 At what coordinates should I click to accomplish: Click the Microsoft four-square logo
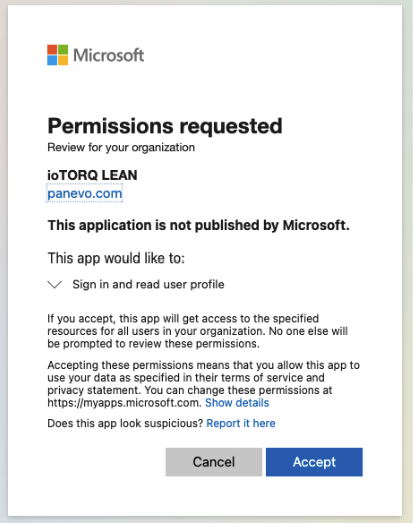click(57, 55)
